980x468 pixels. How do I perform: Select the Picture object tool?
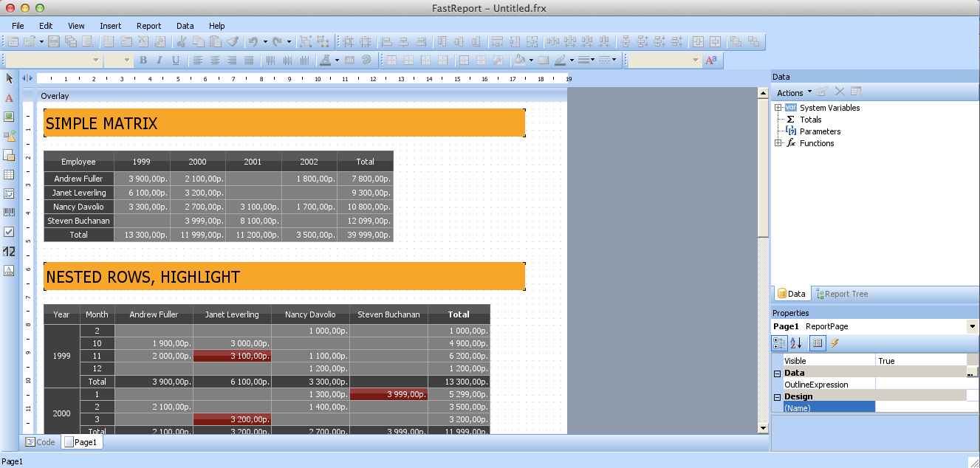(10, 117)
